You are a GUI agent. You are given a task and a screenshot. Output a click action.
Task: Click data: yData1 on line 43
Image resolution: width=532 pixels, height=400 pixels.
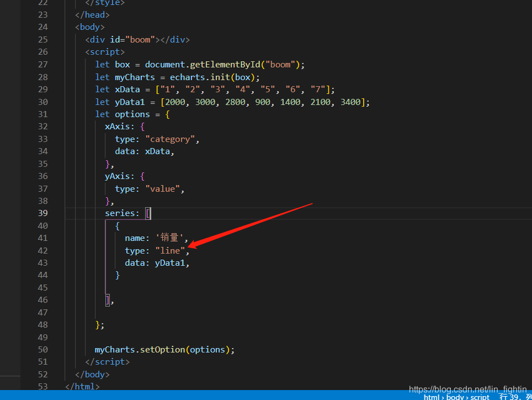click(155, 263)
